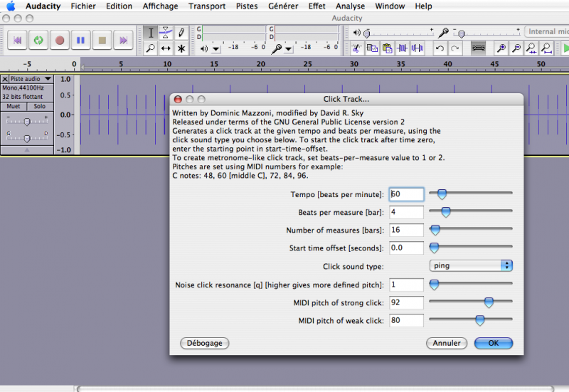
Task: Click the red Record button
Action: click(x=60, y=40)
